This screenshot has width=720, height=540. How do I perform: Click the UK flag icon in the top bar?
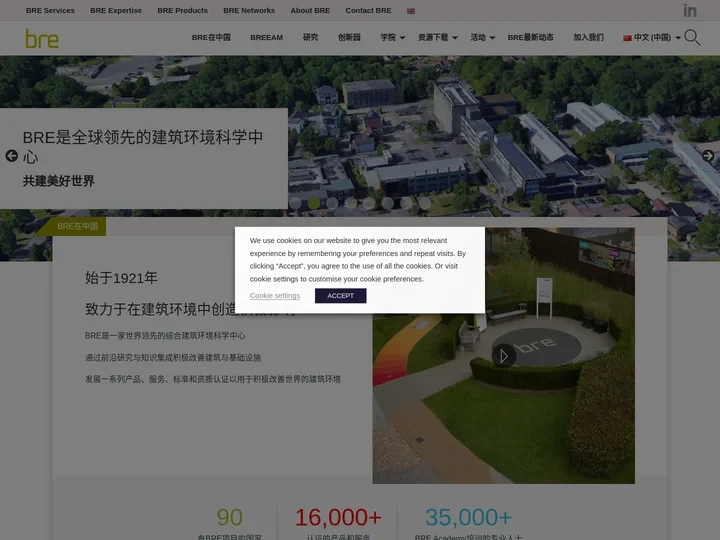[411, 11]
